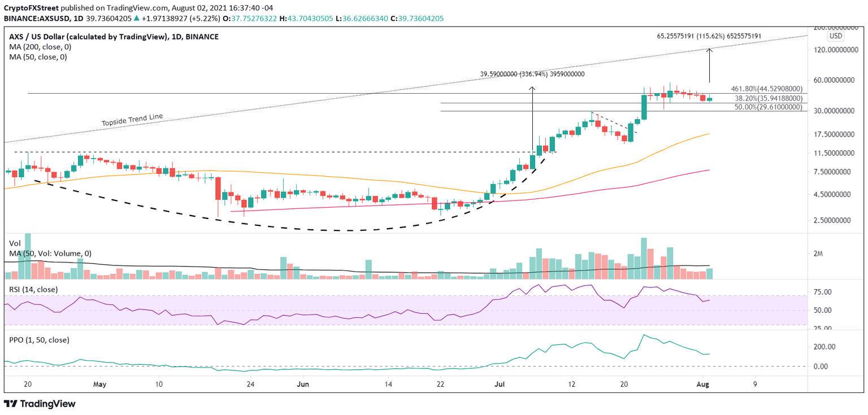
Task: Click the 461.80% Fibonacci extension label
Action: [766, 89]
